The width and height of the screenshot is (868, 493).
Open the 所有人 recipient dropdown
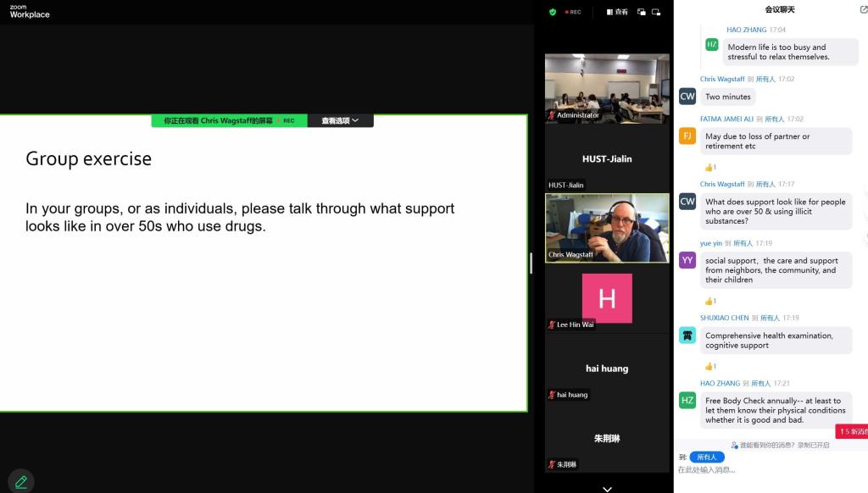(707, 457)
